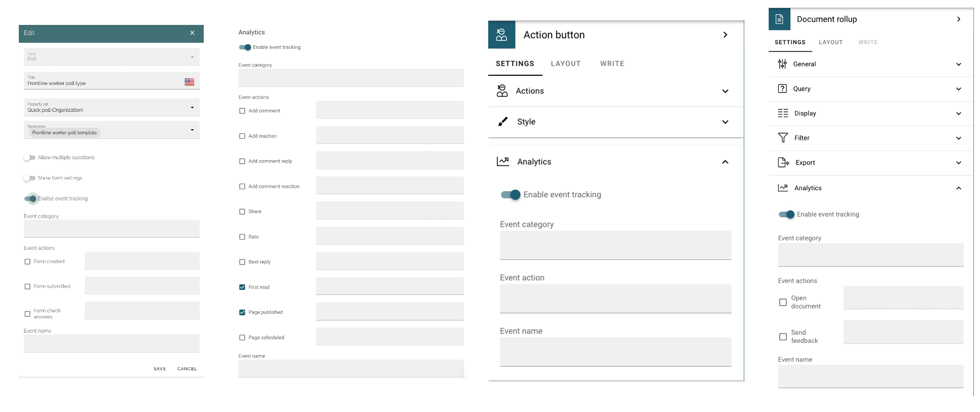
Task: Click the Action button header arrow
Action: point(725,35)
